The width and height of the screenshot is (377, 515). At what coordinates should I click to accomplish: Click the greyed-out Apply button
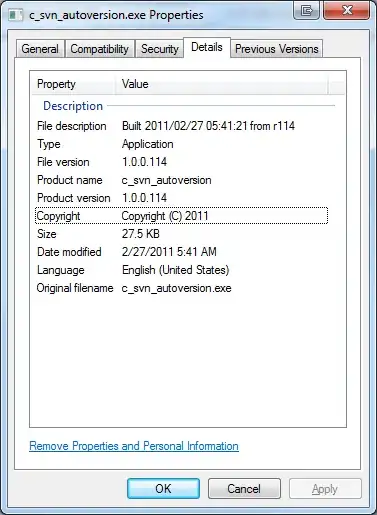coord(325,489)
